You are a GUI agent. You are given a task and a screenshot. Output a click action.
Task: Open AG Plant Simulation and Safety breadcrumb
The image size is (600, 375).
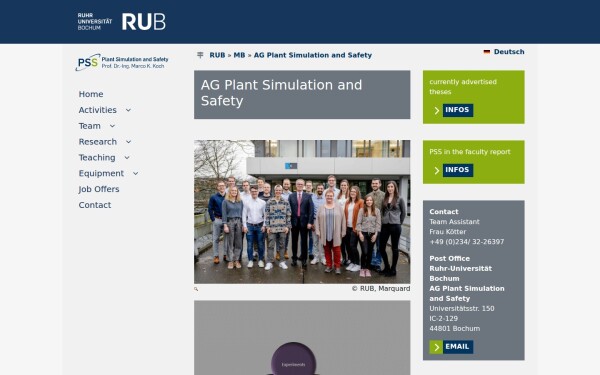[313, 55]
